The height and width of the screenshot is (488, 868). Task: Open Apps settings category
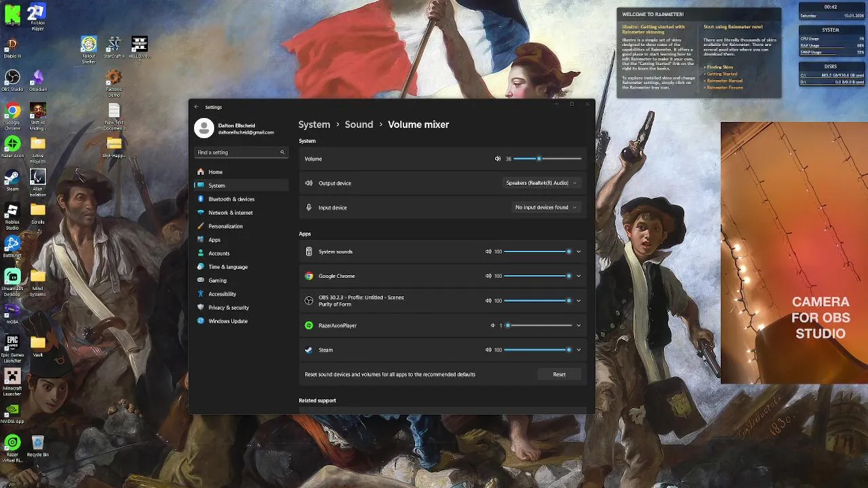[241, 240]
